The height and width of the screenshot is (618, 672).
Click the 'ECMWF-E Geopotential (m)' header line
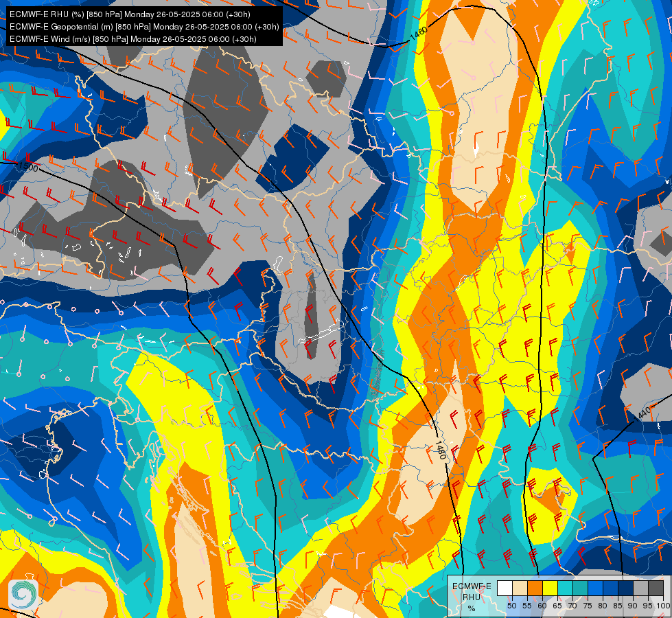144,27
